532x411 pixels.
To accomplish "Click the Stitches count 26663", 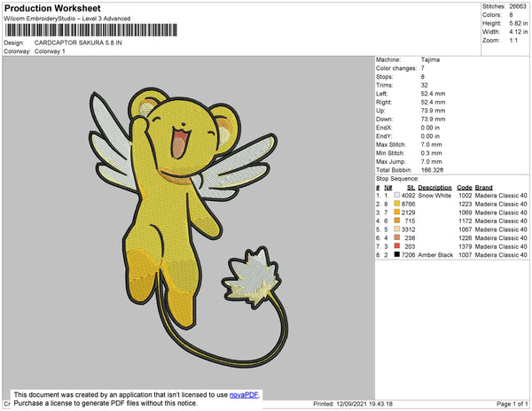I will pos(518,6).
